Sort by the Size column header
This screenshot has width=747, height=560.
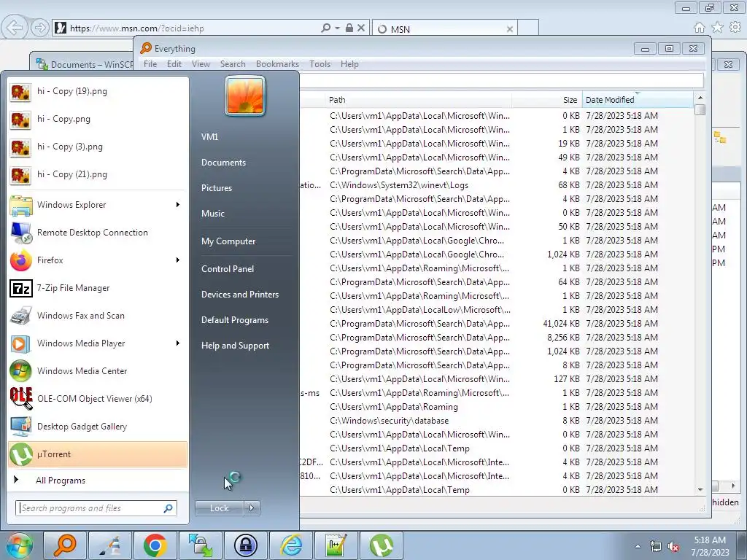546,100
